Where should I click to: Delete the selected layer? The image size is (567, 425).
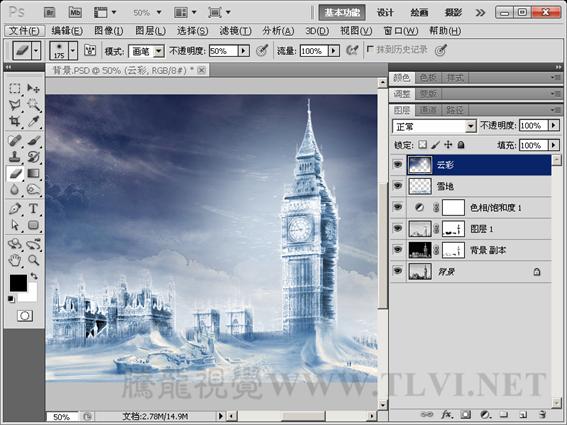click(542, 414)
